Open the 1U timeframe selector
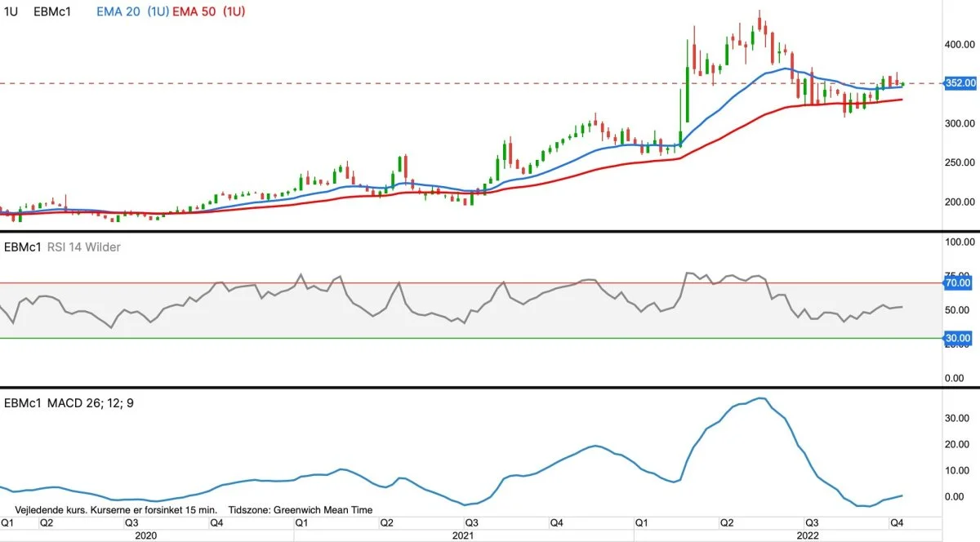Image resolution: width=980 pixels, height=542 pixels. [11, 11]
